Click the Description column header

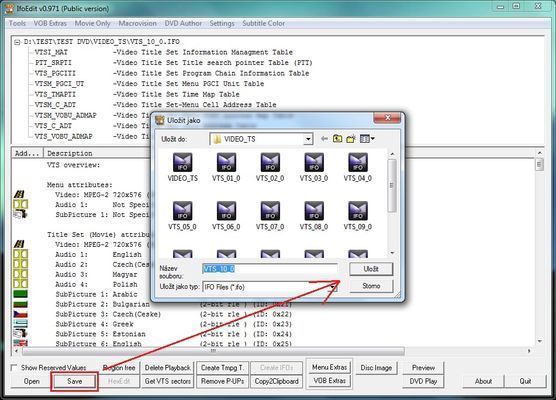(x=70, y=154)
